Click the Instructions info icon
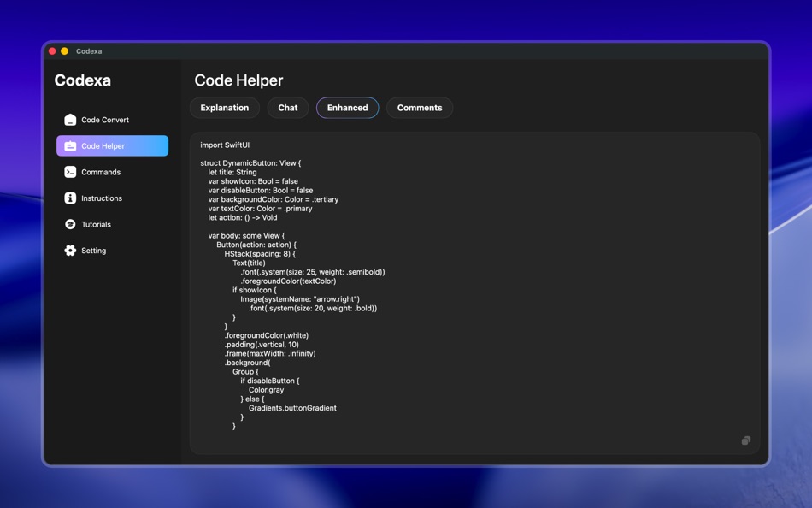This screenshot has height=508, width=812. pos(70,198)
